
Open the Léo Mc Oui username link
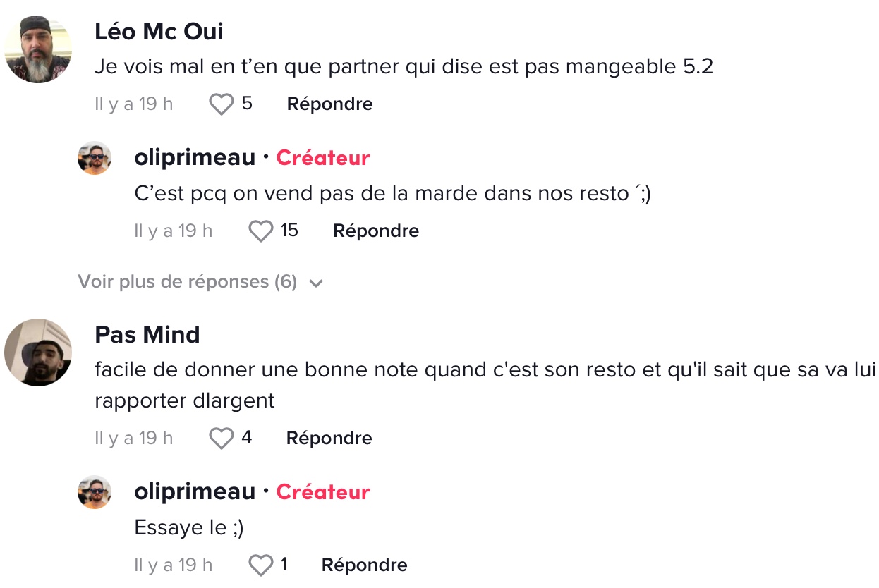[x=159, y=32]
